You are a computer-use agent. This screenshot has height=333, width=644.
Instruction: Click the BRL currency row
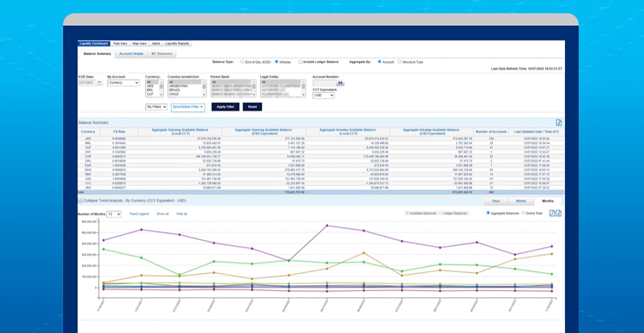click(x=321, y=143)
